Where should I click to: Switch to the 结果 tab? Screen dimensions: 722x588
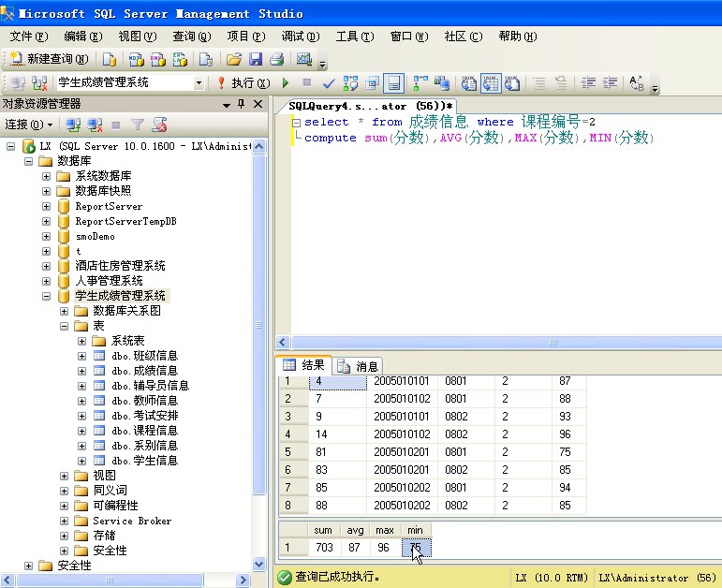[304, 365]
